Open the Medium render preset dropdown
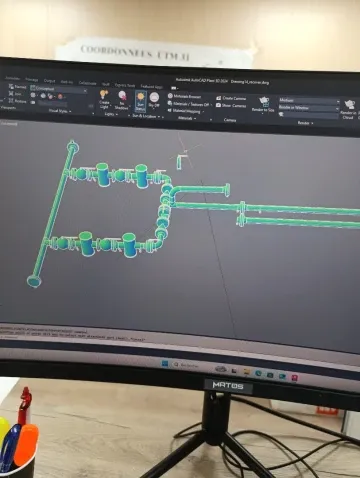Viewport: 360px width, 478px height. (309, 100)
